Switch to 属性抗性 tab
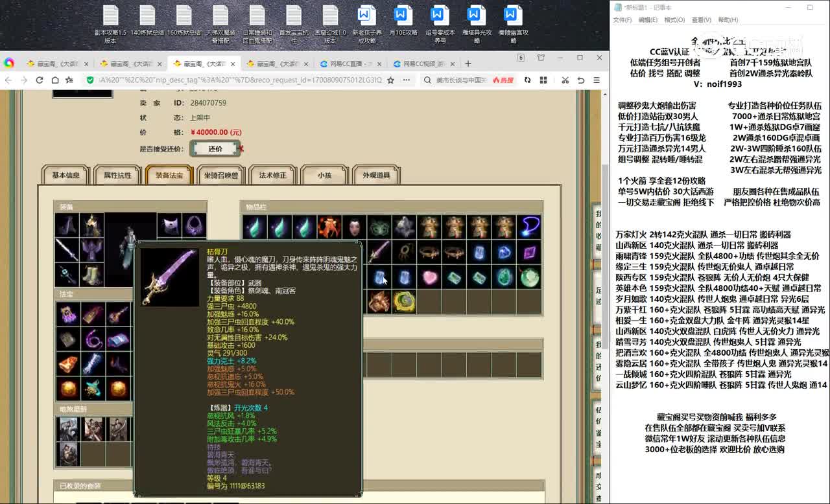The image size is (830, 504). pos(117,175)
